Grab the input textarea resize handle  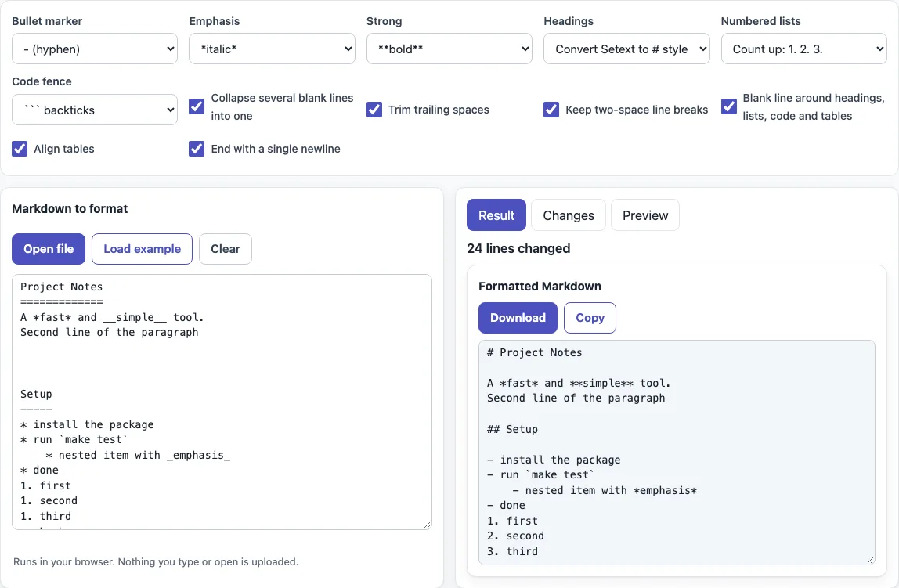coord(427,525)
